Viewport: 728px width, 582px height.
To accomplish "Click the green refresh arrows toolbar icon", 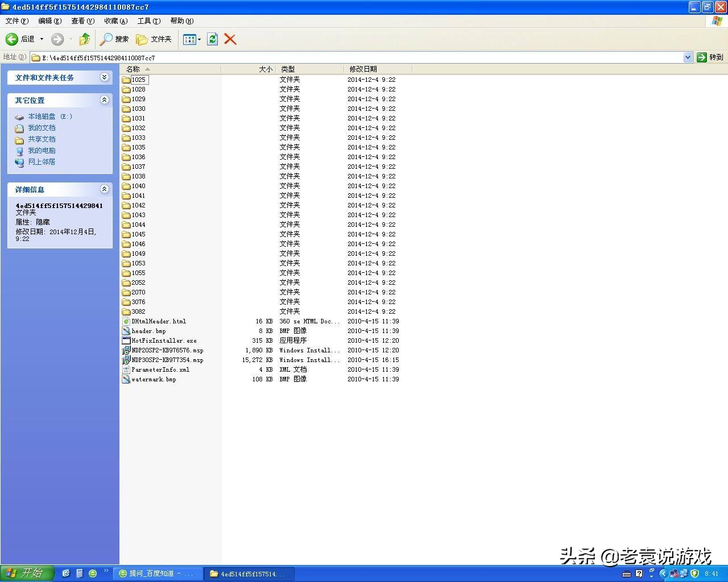I will tap(213, 39).
